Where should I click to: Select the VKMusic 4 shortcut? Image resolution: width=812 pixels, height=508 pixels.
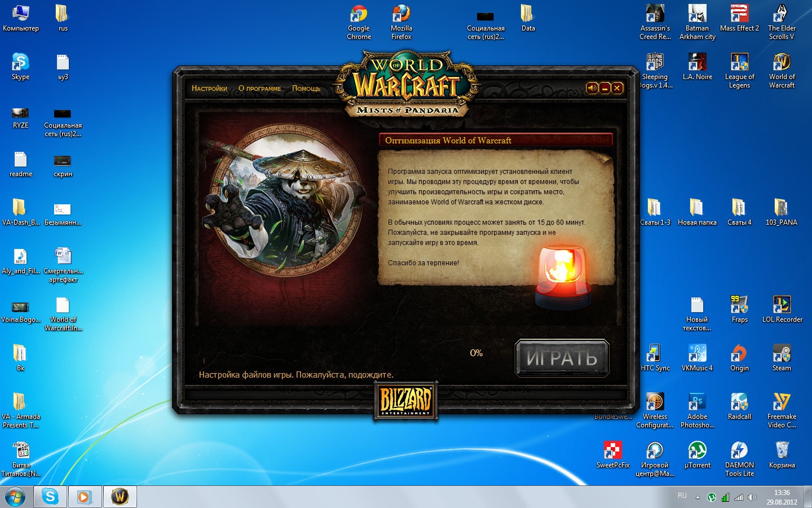tap(698, 358)
